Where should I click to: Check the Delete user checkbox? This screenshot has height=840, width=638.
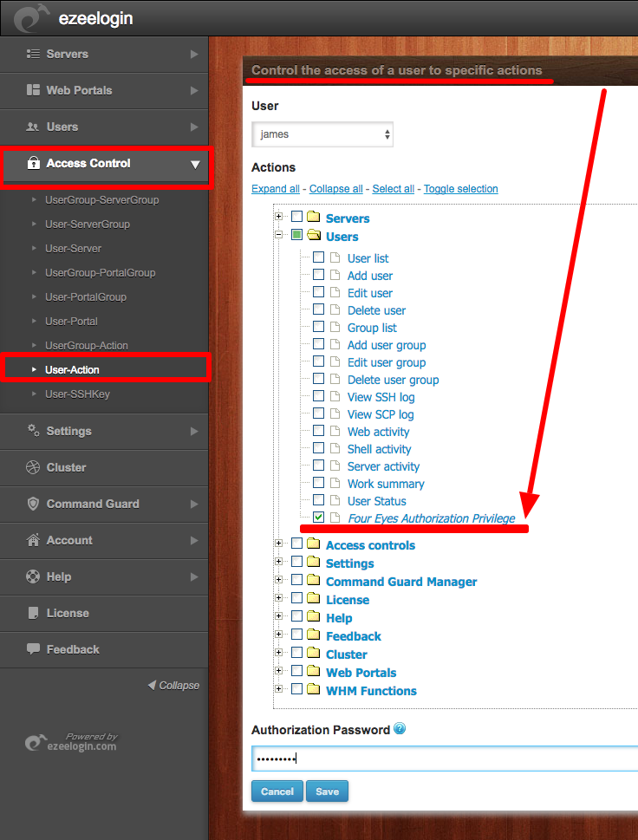[318, 309]
